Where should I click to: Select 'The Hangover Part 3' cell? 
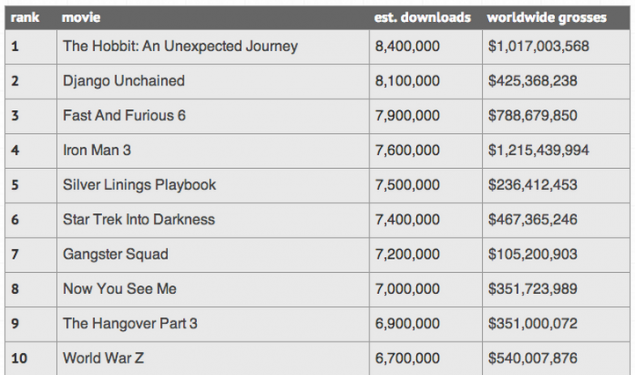[x=213, y=324]
